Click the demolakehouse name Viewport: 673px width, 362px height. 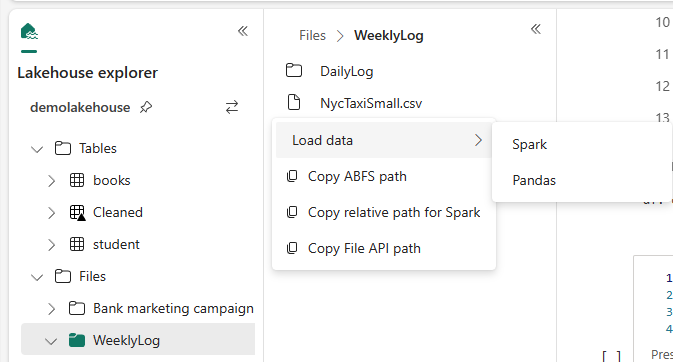(80, 107)
